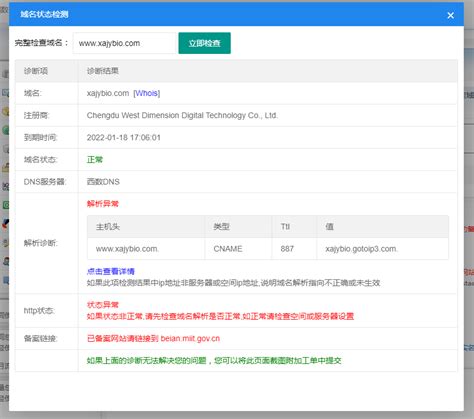Click the 西数DNS server value
Image resolution: width=474 pixels, height=419 pixels.
pos(103,182)
